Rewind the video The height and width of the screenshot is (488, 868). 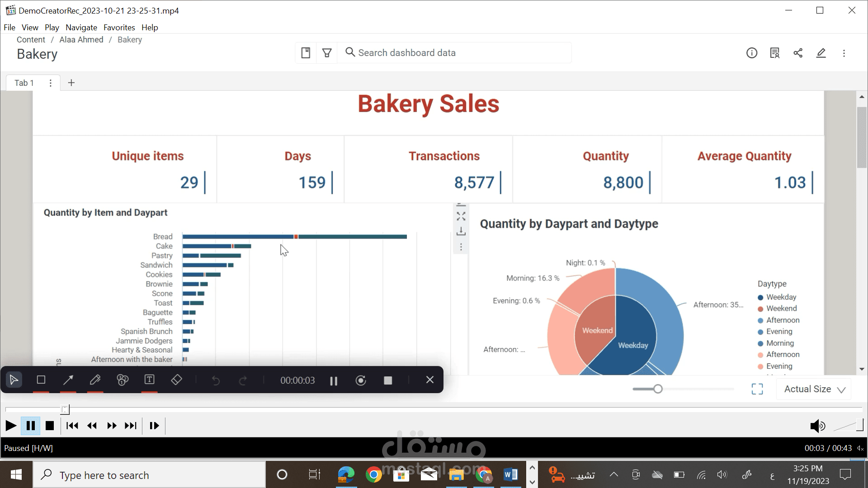92,426
